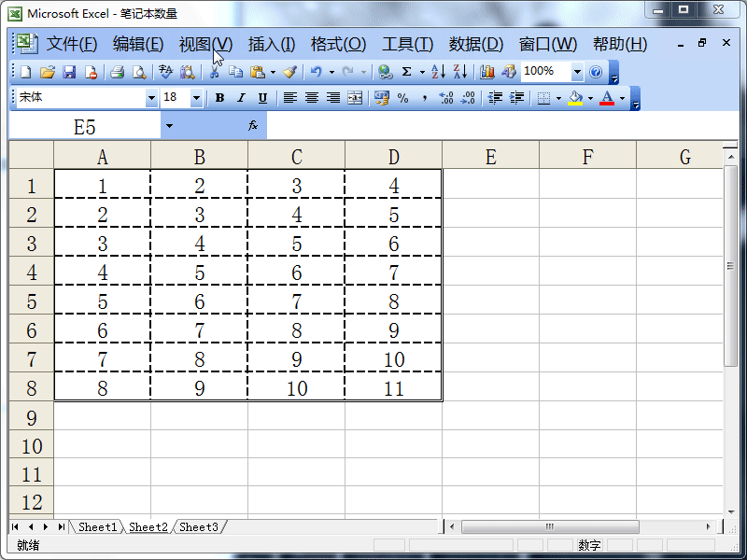Open the zoom percentage dropdown
Screen dimensions: 747x560
[577, 72]
